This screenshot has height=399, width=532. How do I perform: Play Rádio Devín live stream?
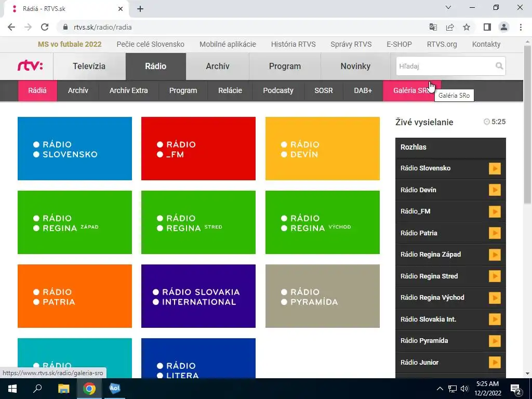(495, 190)
